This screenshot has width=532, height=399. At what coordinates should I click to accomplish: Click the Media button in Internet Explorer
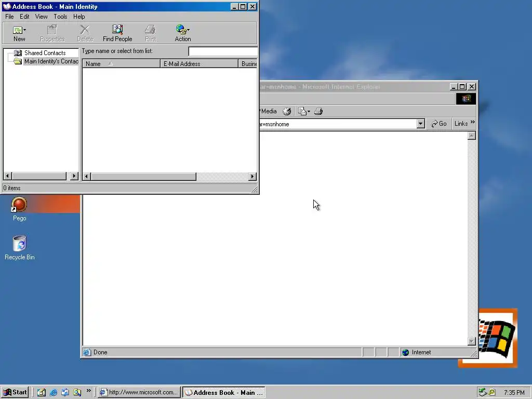pos(268,111)
